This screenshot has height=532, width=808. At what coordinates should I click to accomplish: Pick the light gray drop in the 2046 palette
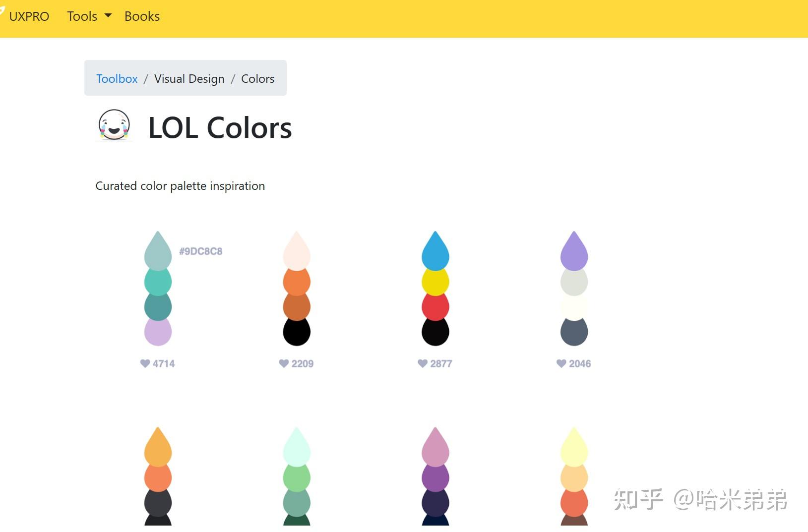click(x=574, y=282)
